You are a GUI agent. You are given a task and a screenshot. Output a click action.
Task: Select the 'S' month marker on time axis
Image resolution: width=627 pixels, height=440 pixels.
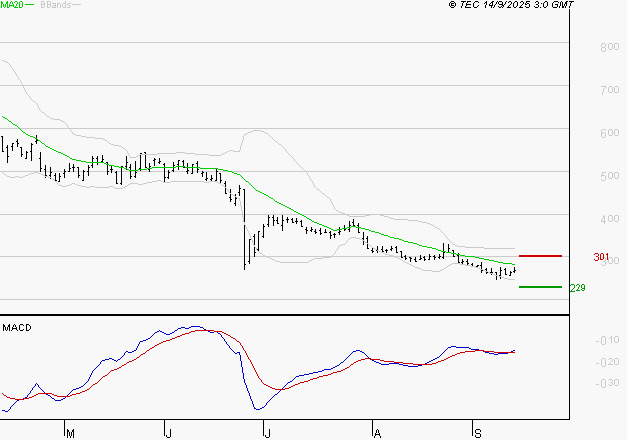(x=477, y=433)
